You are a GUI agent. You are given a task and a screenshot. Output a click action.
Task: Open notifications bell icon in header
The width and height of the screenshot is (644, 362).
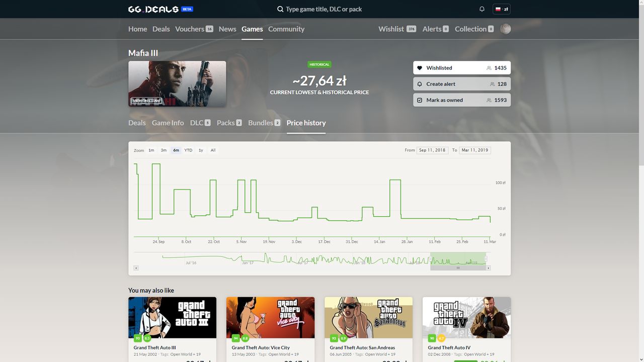click(x=482, y=9)
